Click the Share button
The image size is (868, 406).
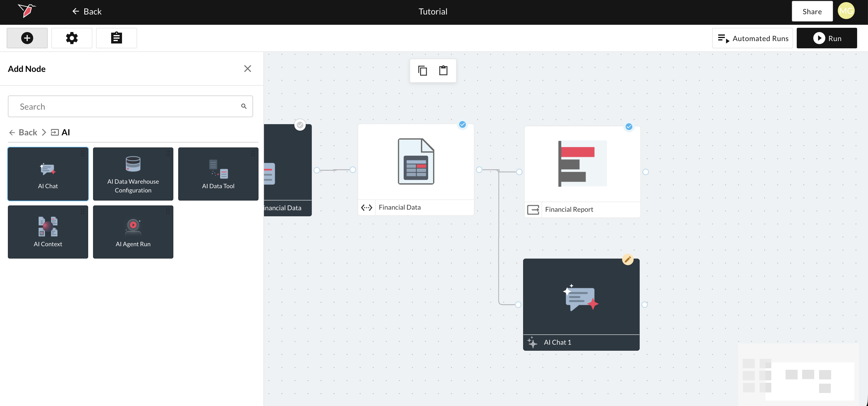point(812,11)
